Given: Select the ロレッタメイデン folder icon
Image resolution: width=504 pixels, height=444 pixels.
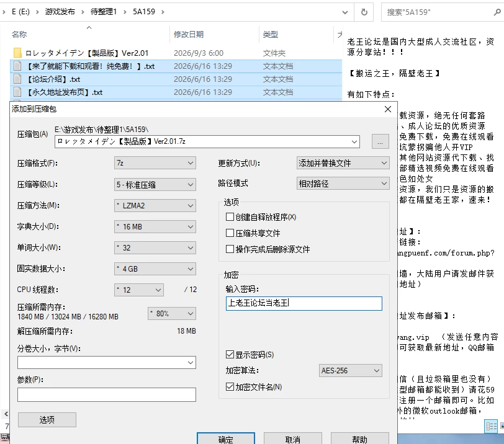Looking at the screenshot, I should [17, 53].
